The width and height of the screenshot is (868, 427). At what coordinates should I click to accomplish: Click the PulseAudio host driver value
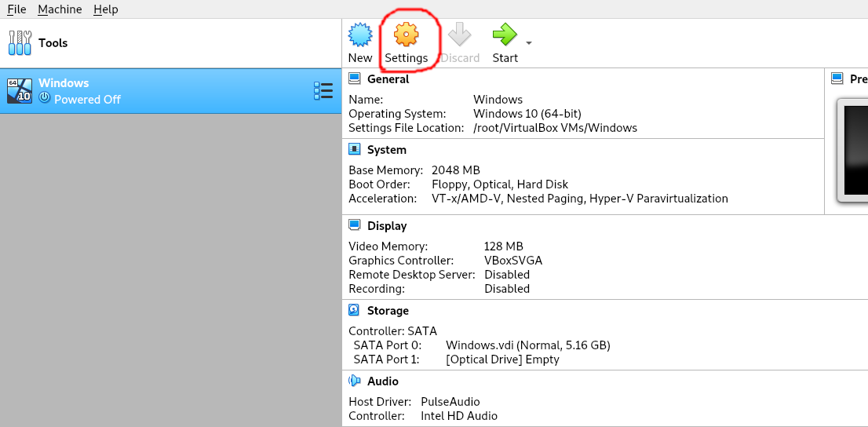coord(450,402)
